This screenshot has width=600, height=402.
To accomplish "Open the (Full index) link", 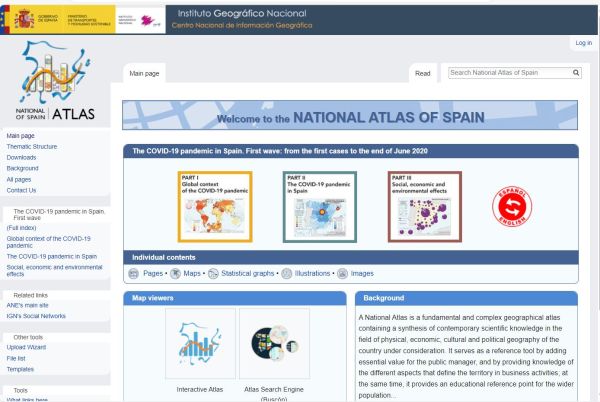I will click(21, 228).
